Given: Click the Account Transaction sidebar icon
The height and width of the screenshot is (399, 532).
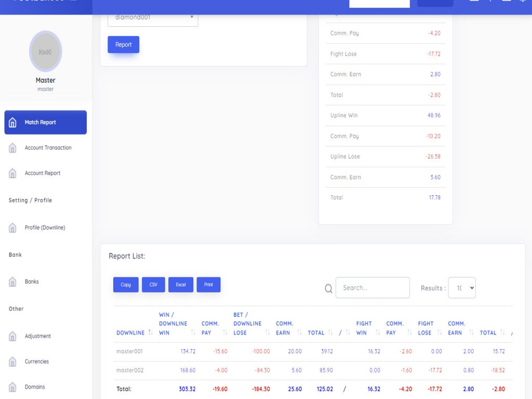Looking at the screenshot, I should coord(13,148).
